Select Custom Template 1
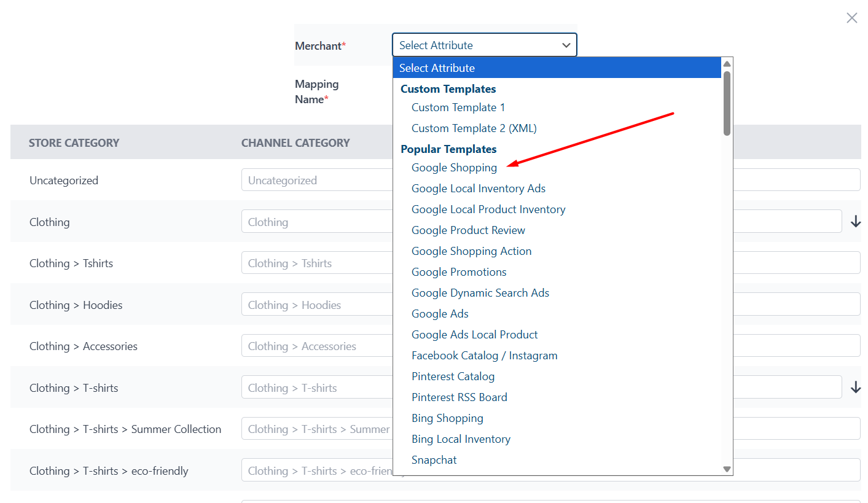 pos(458,107)
